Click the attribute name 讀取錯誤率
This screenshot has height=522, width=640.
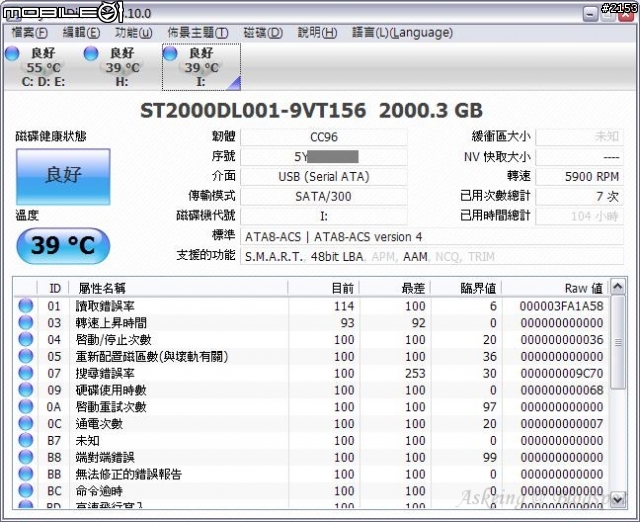[x=105, y=306]
